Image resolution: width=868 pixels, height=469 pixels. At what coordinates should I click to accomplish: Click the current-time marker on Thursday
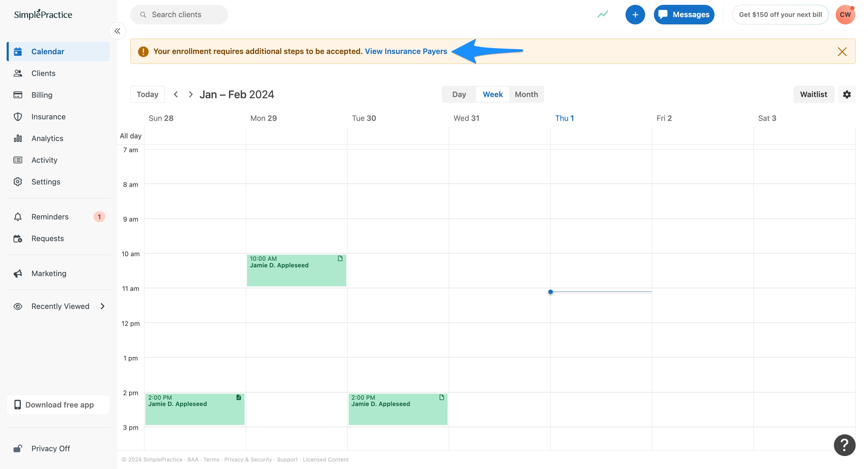click(x=551, y=292)
